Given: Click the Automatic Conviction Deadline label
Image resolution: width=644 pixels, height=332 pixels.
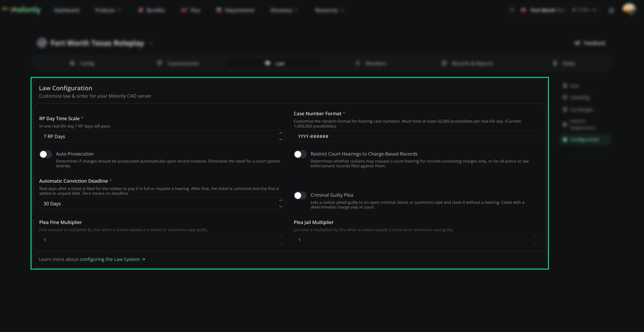Looking at the screenshot, I should [x=74, y=181].
